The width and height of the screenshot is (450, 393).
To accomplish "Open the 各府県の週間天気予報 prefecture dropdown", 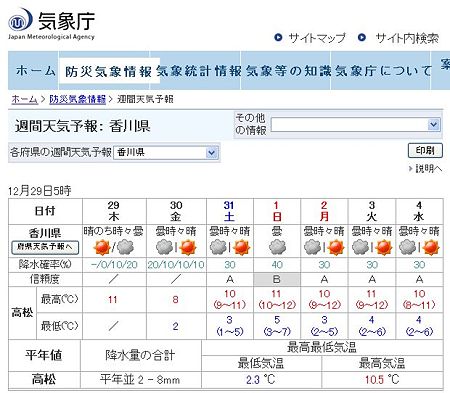I will [166, 153].
